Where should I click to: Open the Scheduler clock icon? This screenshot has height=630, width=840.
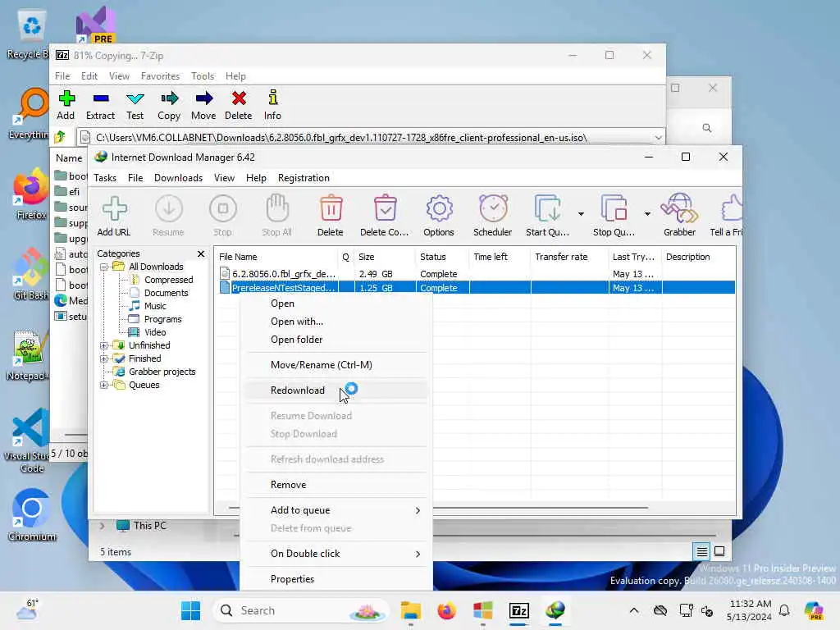coord(493,216)
